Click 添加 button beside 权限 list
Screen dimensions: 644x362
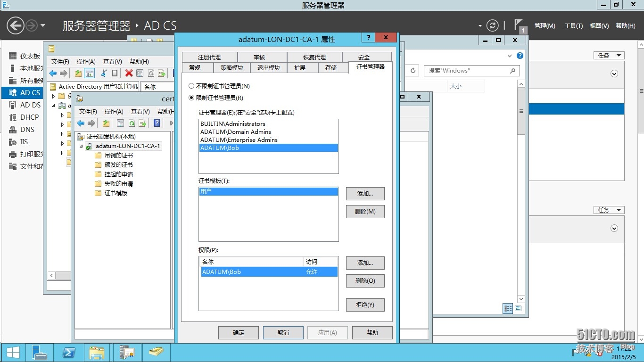(x=365, y=263)
